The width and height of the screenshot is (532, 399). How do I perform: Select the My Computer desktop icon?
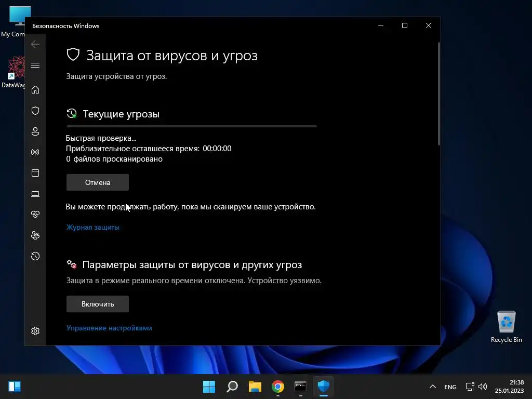pyautogui.click(x=14, y=22)
